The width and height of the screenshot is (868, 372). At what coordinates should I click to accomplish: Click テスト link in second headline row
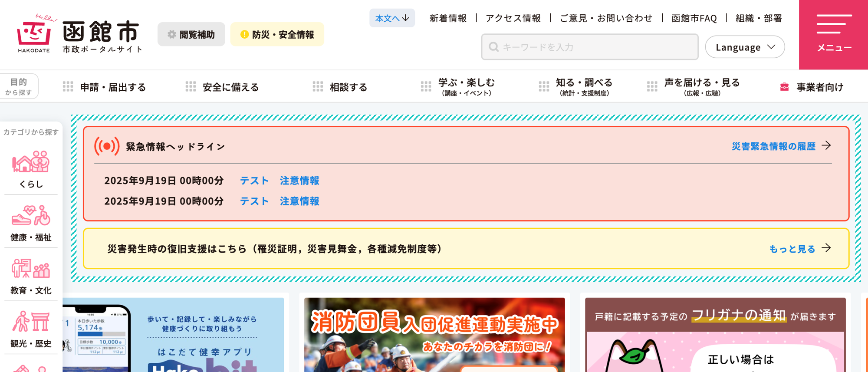coord(254,201)
